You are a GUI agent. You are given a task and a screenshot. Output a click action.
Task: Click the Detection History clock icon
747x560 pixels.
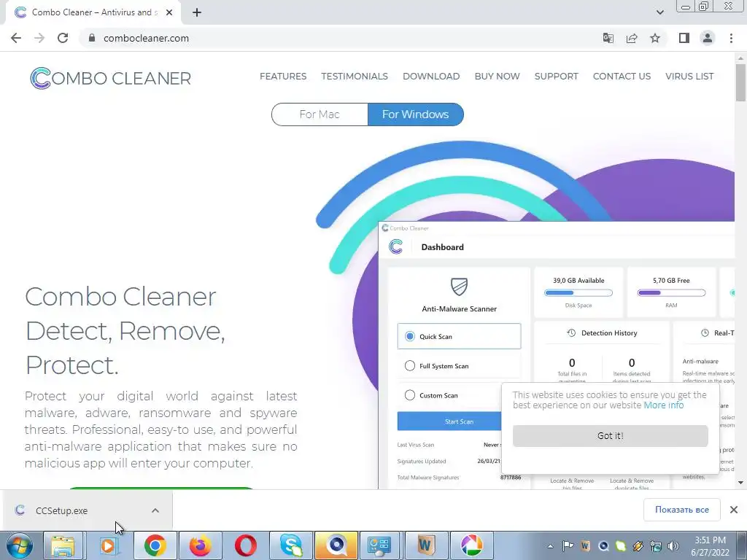point(571,332)
